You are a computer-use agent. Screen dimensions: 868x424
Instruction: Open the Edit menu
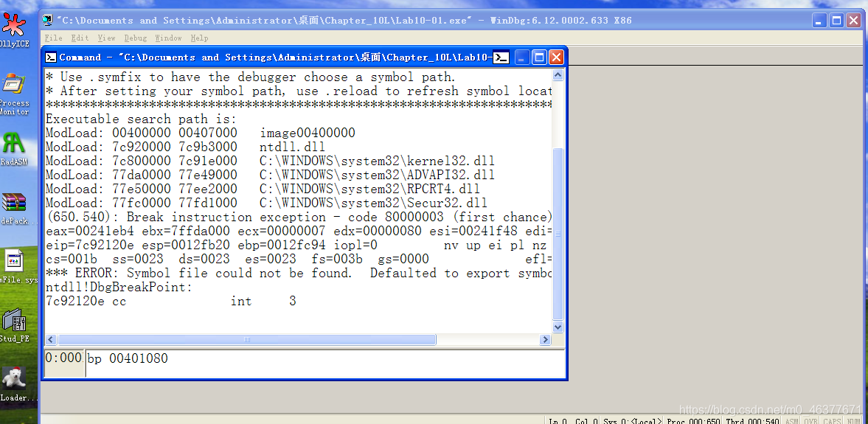tap(80, 38)
